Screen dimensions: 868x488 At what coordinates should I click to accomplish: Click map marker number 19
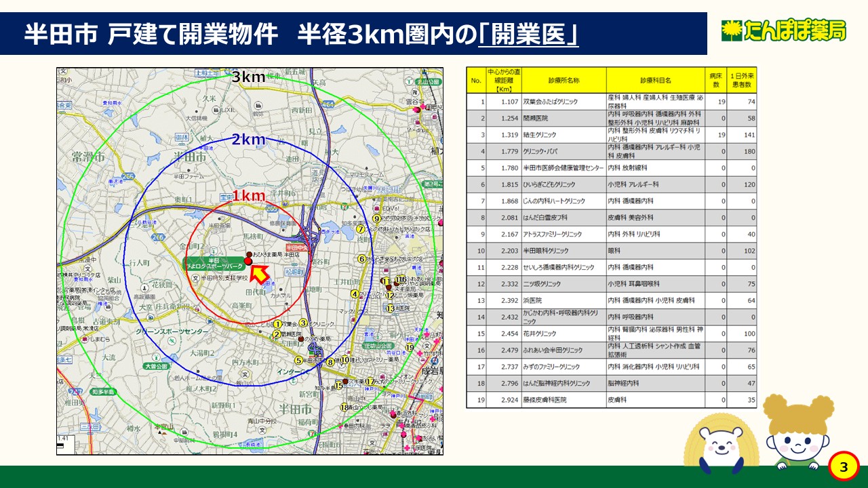coord(410,348)
